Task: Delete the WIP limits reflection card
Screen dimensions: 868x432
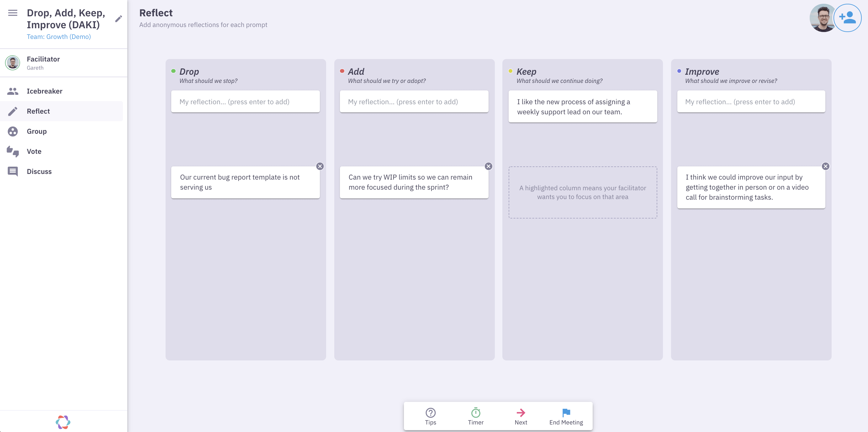Action: coord(488,166)
